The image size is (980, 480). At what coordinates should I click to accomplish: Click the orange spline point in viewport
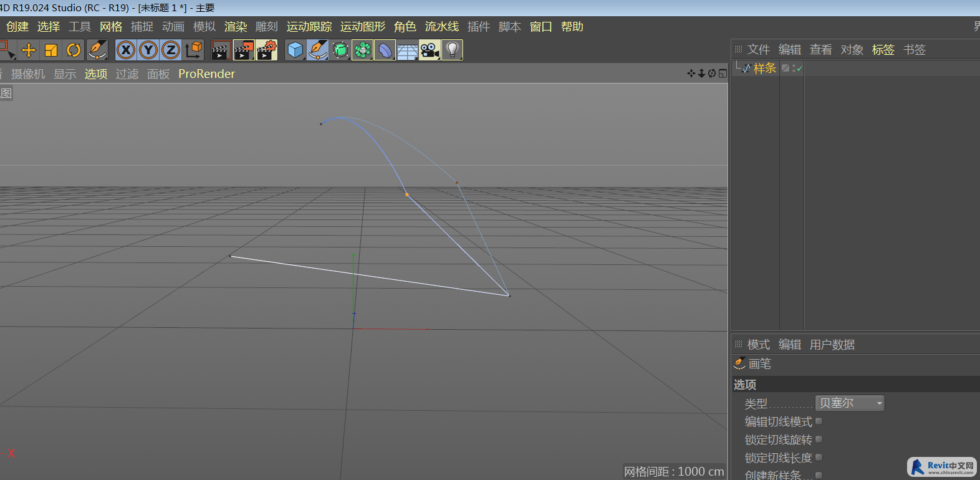(x=407, y=194)
